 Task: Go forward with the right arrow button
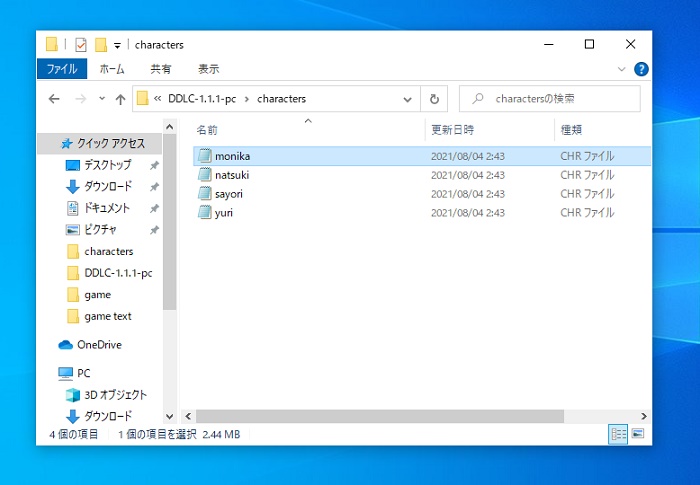pos(81,99)
